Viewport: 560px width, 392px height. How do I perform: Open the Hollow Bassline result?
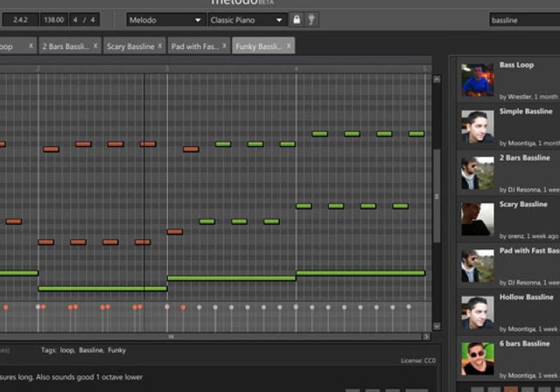coord(526,297)
